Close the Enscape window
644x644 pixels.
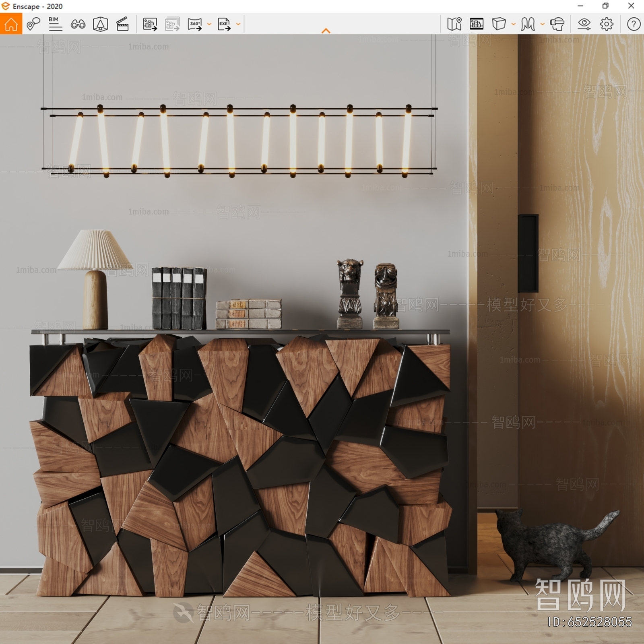(x=631, y=6)
